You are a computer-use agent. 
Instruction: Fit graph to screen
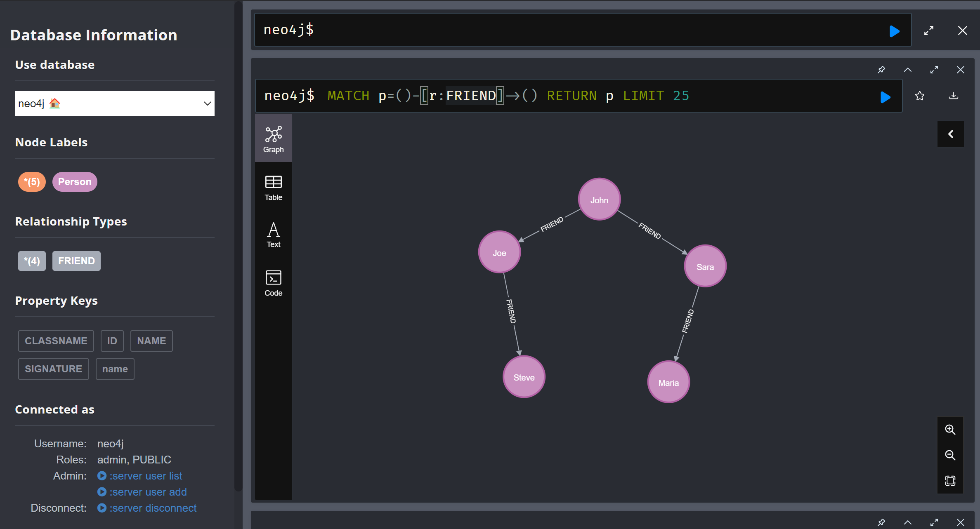point(950,481)
